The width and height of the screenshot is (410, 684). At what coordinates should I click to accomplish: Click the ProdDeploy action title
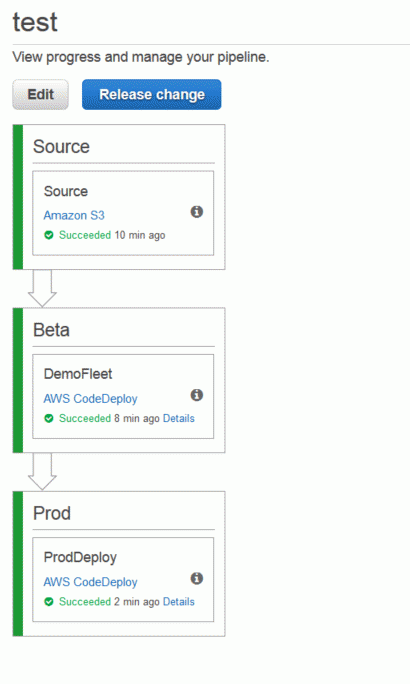point(80,557)
